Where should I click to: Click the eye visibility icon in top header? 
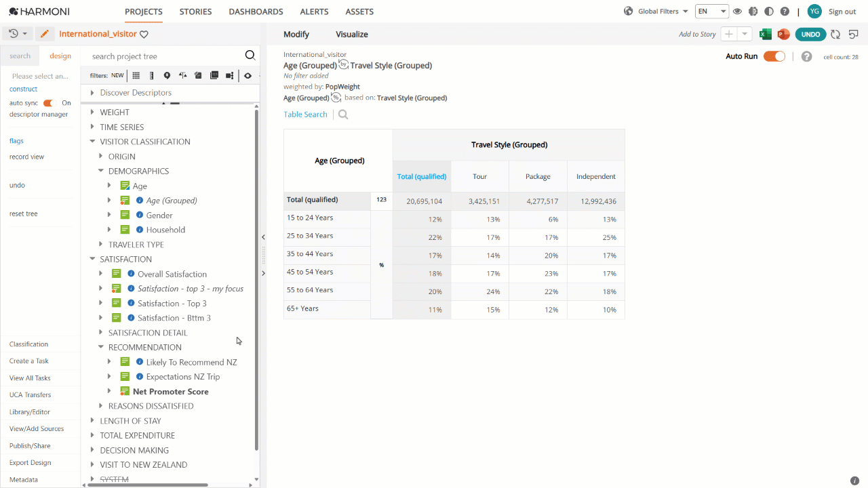coord(737,12)
